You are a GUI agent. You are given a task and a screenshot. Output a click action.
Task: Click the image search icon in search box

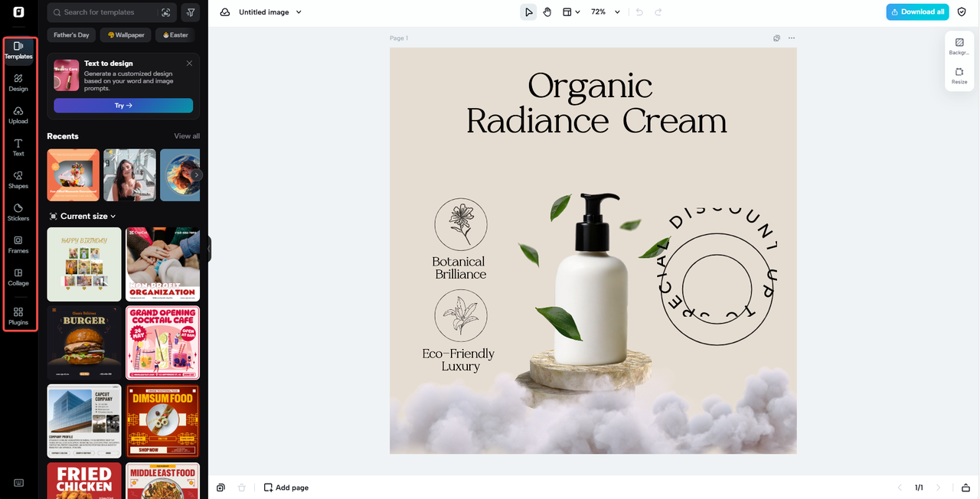coord(166,12)
